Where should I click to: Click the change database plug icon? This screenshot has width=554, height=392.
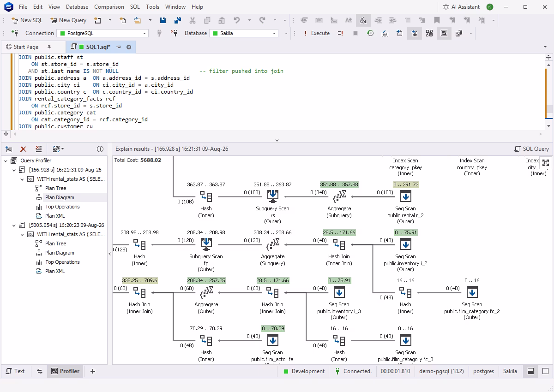pos(174,33)
